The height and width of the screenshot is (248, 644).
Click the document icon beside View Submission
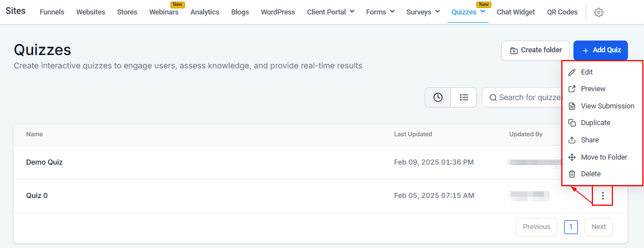coord(572,106)
